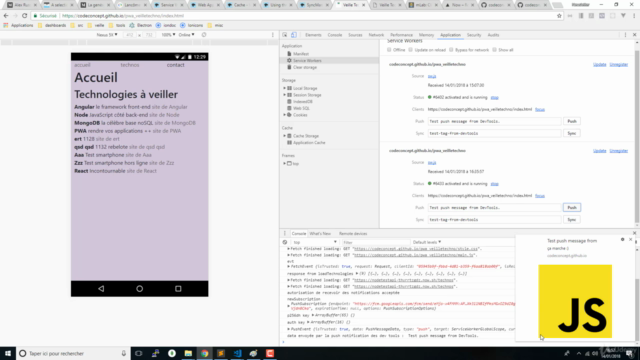This screenshot has height=360, width=640.
Task: Clear the console with clear icon
Action: click(285, 242)
